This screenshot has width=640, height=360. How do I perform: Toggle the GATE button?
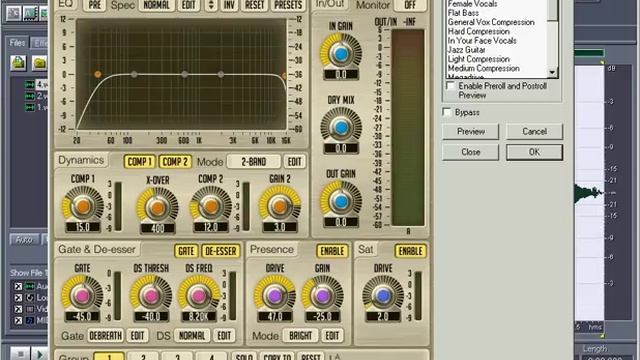point(186,251)
